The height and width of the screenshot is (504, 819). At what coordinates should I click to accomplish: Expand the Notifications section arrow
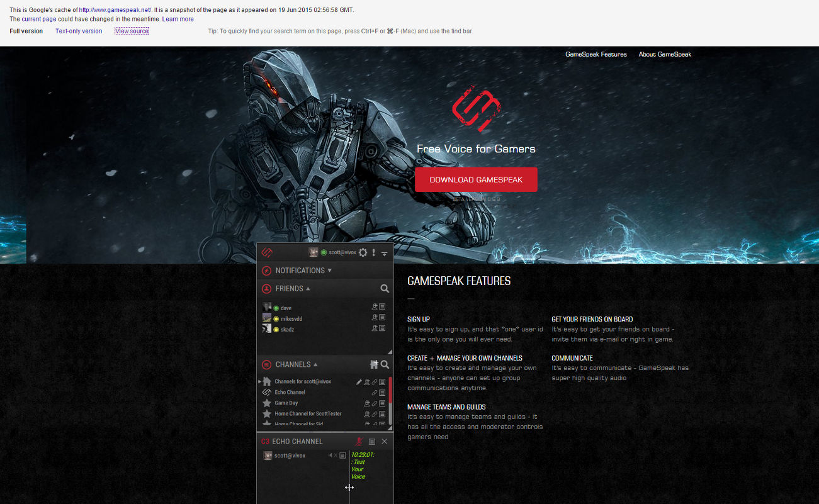(x=329, y=271)
